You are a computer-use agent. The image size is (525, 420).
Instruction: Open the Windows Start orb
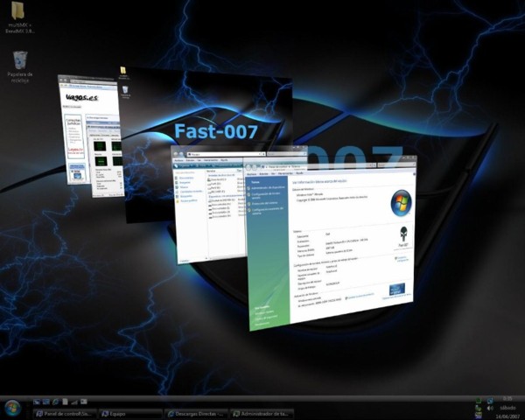click(x=12, y=409)
